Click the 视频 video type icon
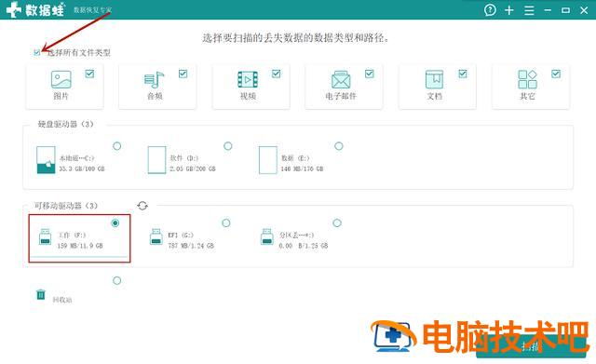The height and width of the screenshot is (364, 596). [x=248, y=80]
